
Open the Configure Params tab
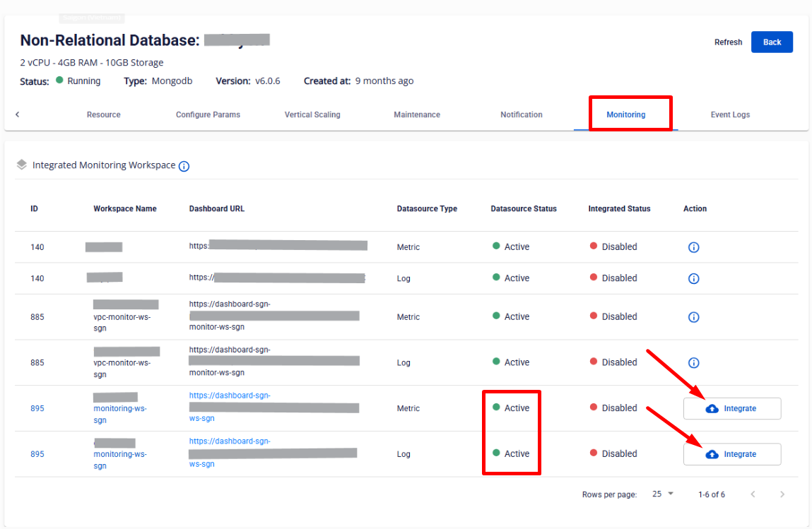[208, 114]
